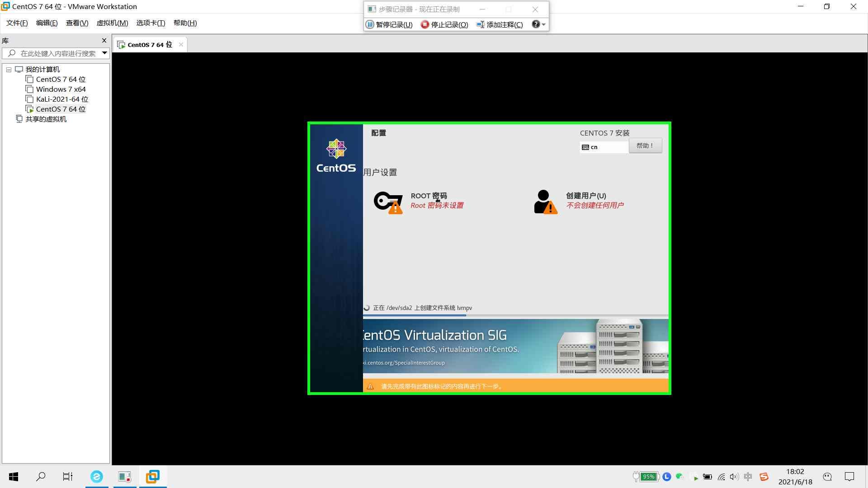Select the CentOS 7 64位 tab

[148, 44]
